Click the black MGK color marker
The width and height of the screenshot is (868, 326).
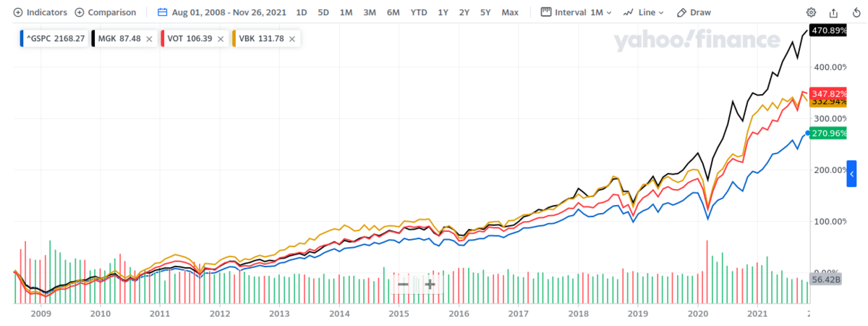pyautogui.click(x=92, y=38)
